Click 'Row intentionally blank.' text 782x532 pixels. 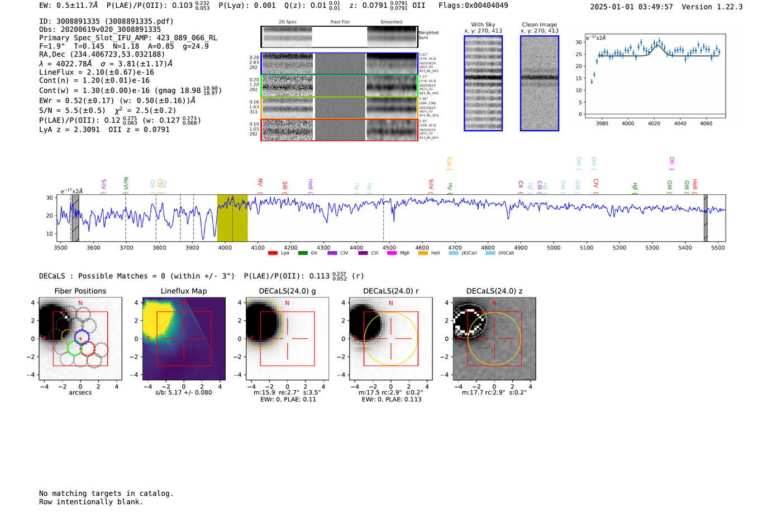coord(91,502)
